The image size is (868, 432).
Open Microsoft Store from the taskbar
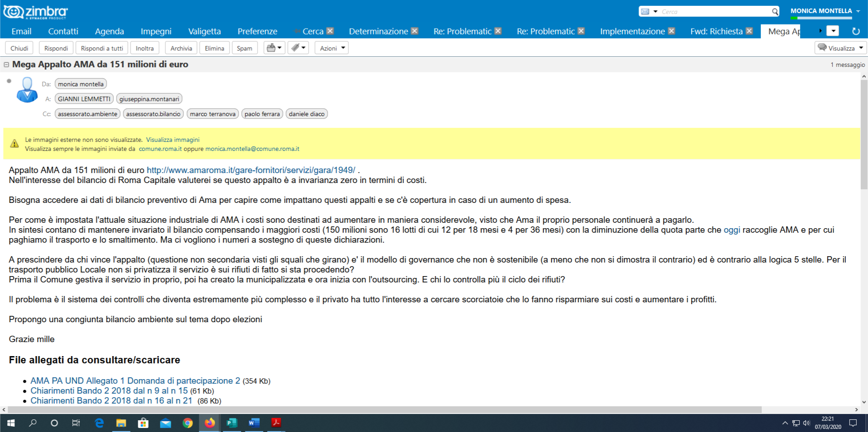143,423
